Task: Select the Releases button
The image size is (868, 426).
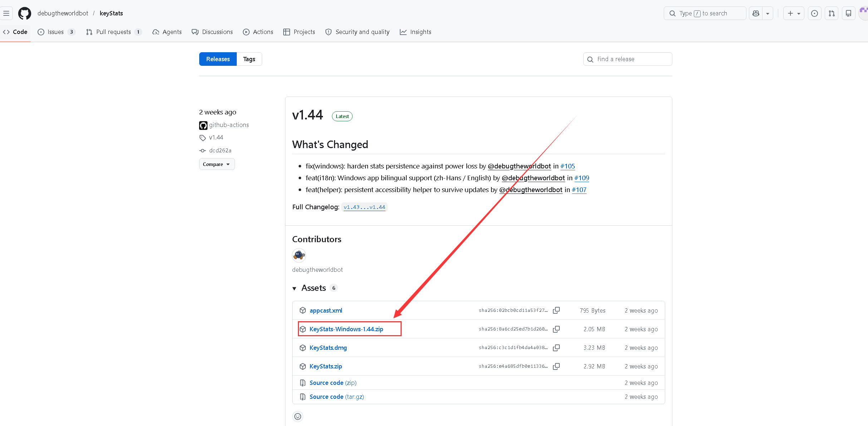Action: pyautogui.click(x=218, y=59)
